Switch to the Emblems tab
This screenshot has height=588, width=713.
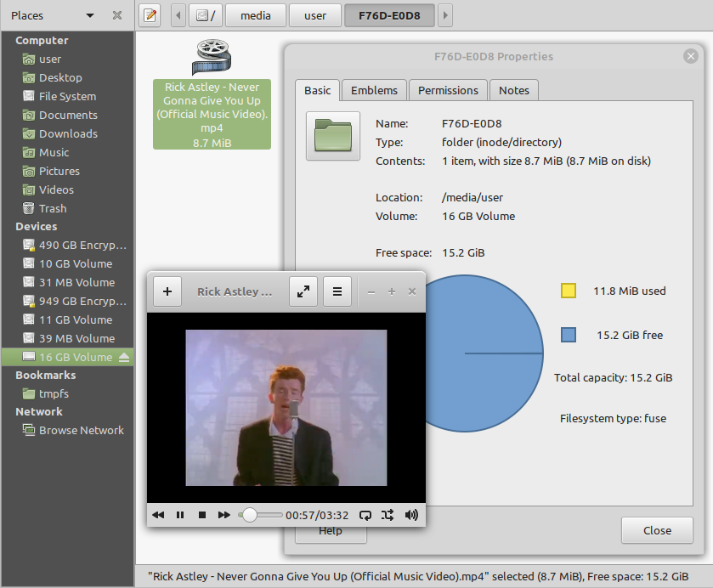374,91
